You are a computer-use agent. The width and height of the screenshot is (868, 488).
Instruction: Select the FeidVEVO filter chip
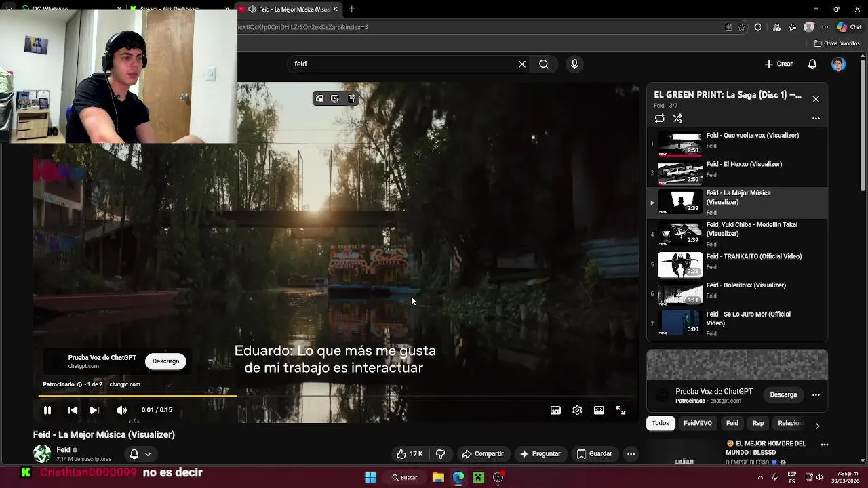[x=697, y=423]
